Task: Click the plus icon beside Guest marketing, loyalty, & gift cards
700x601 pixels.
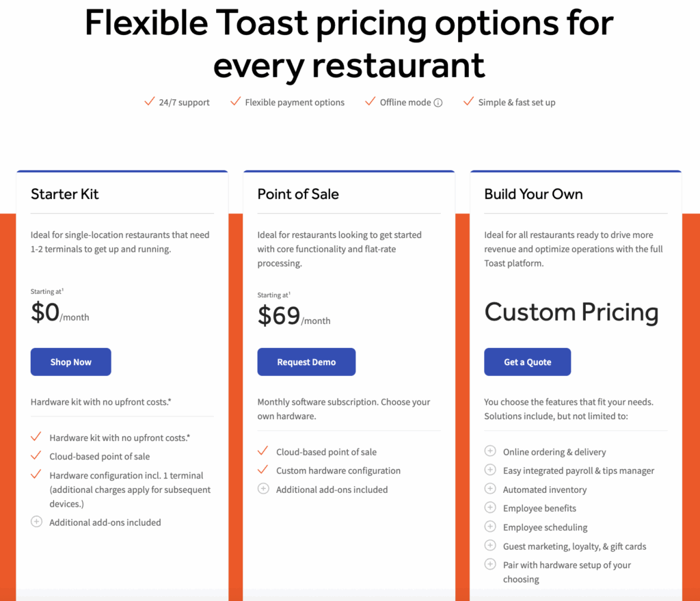Action: pyautogui.click(x=490, y=546)
